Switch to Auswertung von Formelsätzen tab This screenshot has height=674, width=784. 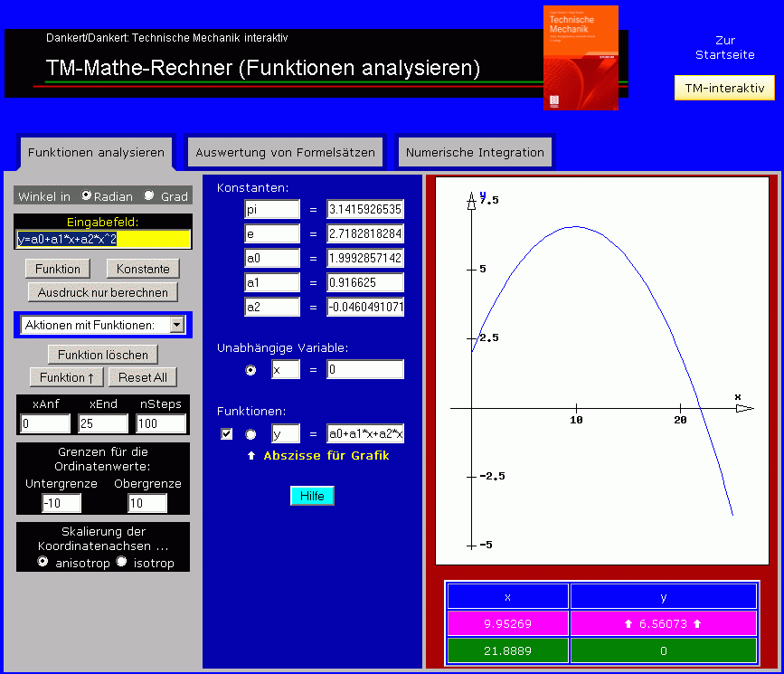click(285, 152)
